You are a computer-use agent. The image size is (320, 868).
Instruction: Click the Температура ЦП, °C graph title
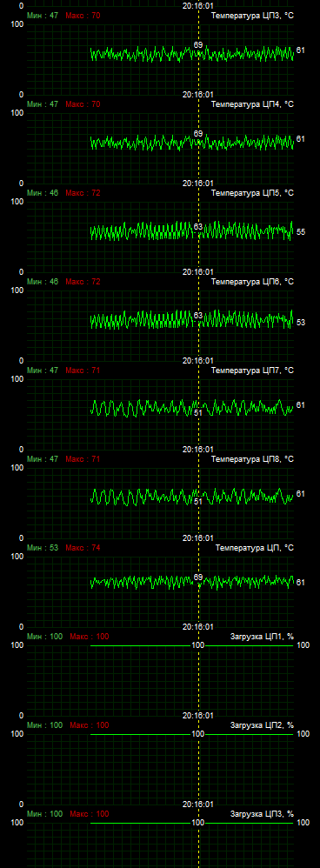pyautogui.click(x=254, y=547)
